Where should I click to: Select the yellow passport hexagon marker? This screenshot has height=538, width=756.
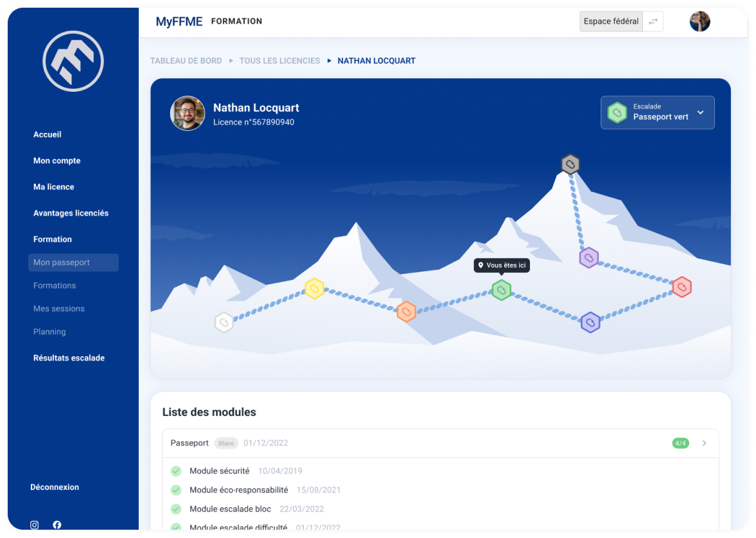tap(314, 288)
